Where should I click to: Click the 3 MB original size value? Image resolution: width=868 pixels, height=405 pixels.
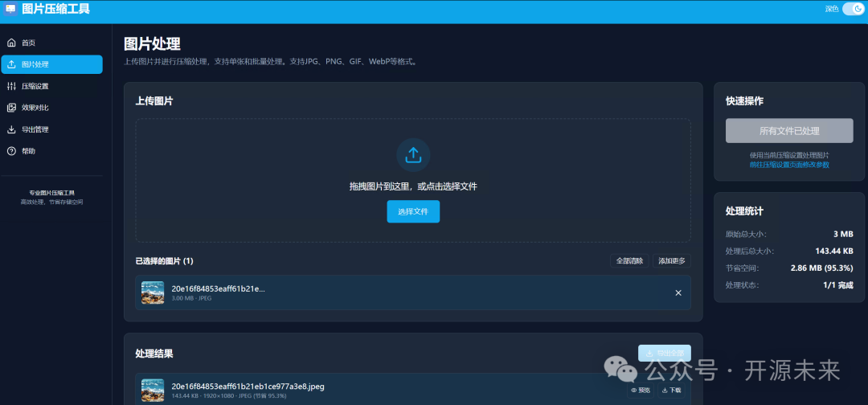[x=843, y=234]
